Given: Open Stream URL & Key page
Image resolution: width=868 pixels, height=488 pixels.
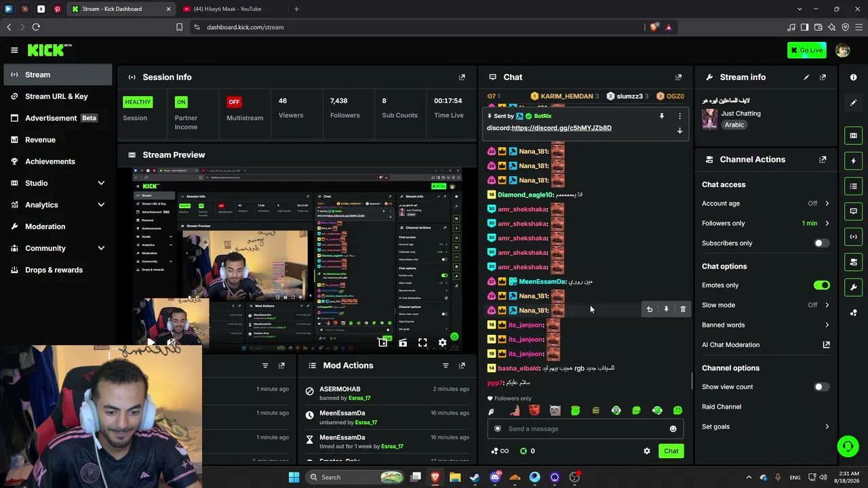Looking at the screenshot, I should point(58,96).
